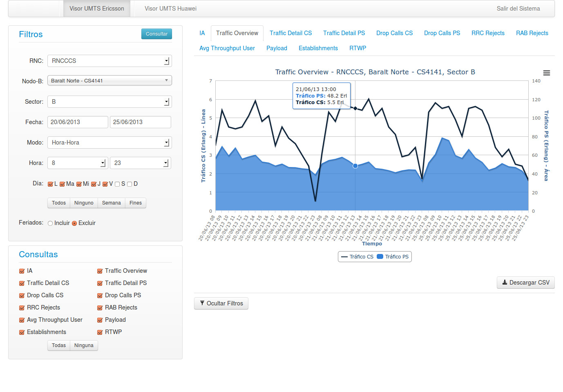The width and height of the screenshot is (563, 392).
Task: Click the end date field 25/06/2013
Action: point(141,122)
